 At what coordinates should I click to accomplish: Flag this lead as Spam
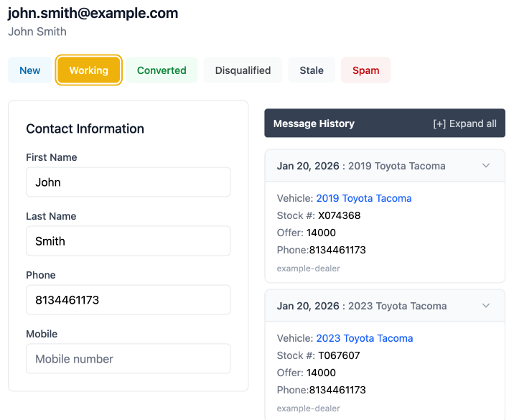point(365,70)
